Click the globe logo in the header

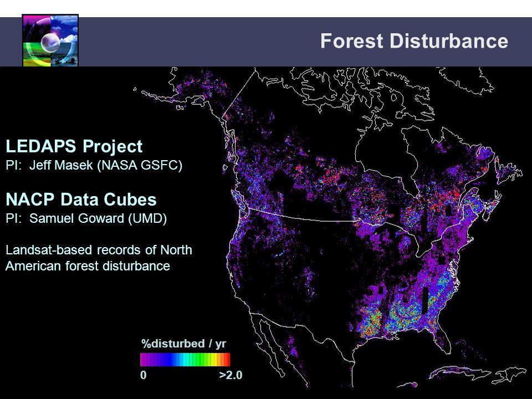point(50,40)
